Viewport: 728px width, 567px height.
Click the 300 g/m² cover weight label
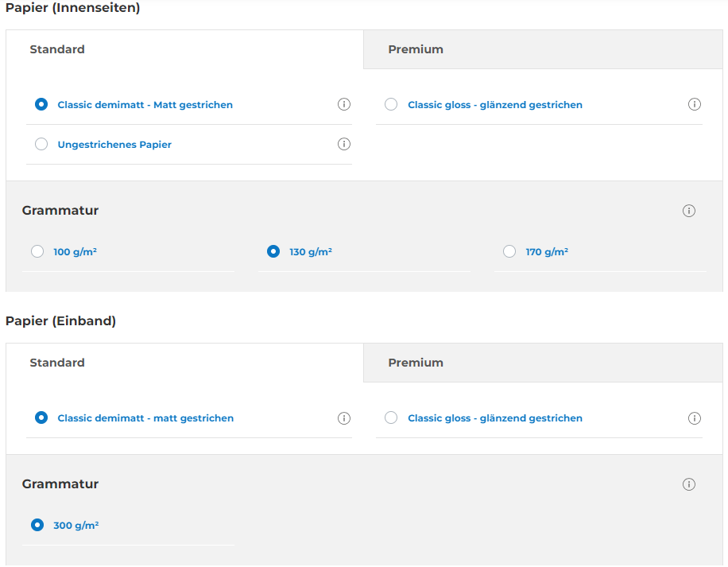tap(76, 526)
